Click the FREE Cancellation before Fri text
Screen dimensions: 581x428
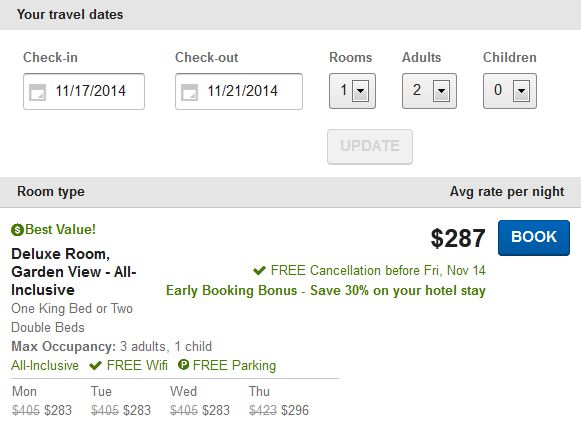click(x=378, y=271)
